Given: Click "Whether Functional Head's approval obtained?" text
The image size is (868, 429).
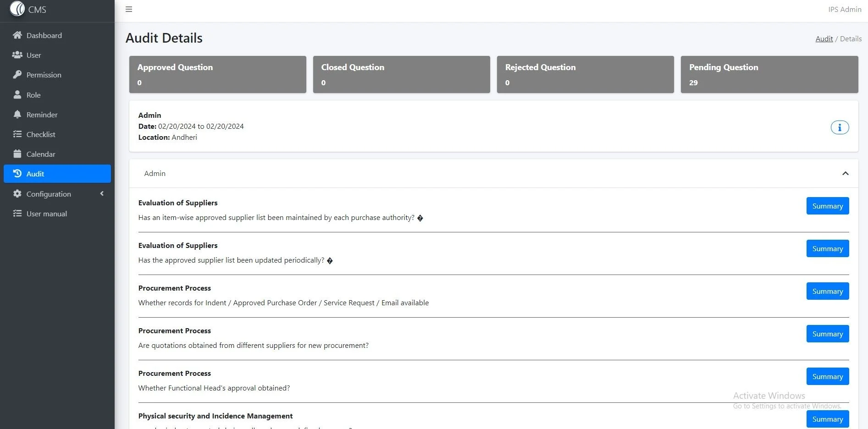Looking at the screenshot, I should (214, 388).
